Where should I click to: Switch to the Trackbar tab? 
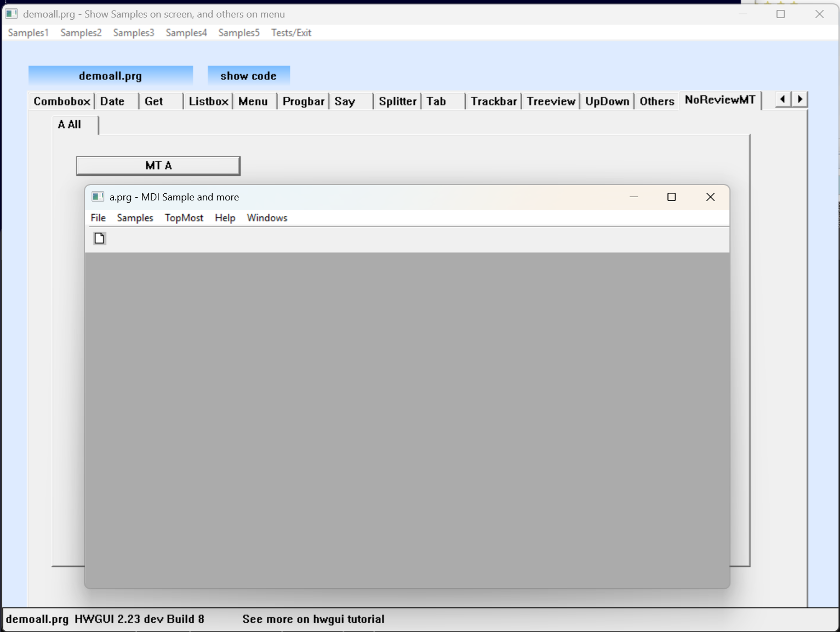493,101
